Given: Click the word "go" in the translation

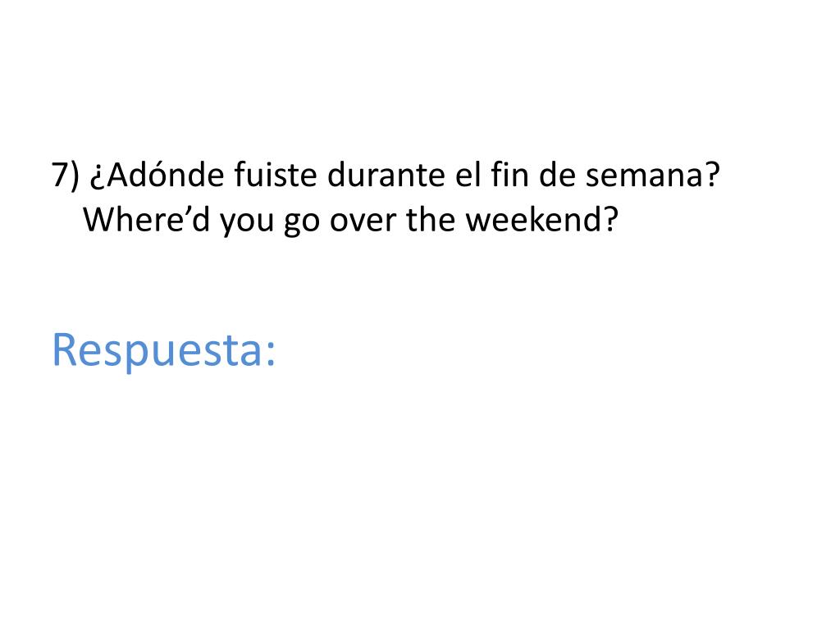Looking at the screenshot, I should [x=302, y=222].
